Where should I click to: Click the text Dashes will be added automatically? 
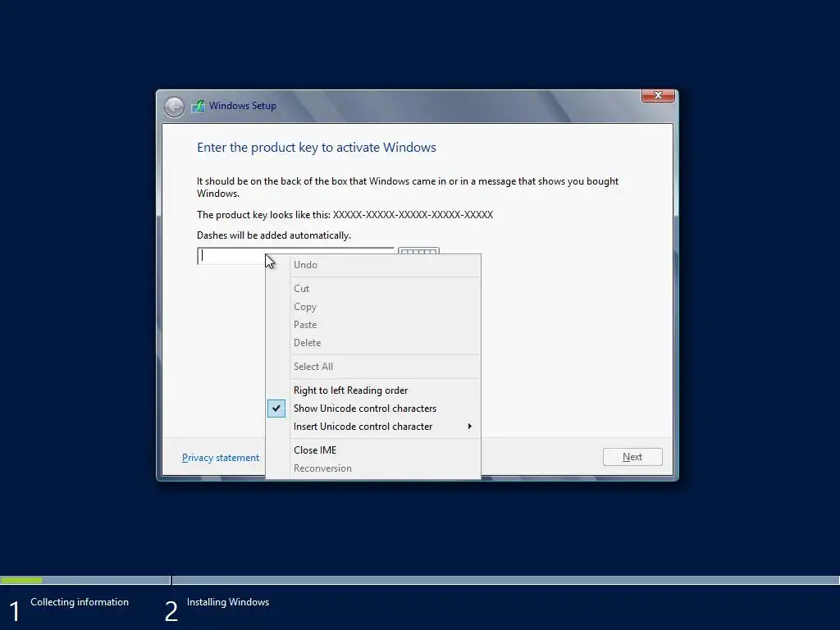pos(274,235)
